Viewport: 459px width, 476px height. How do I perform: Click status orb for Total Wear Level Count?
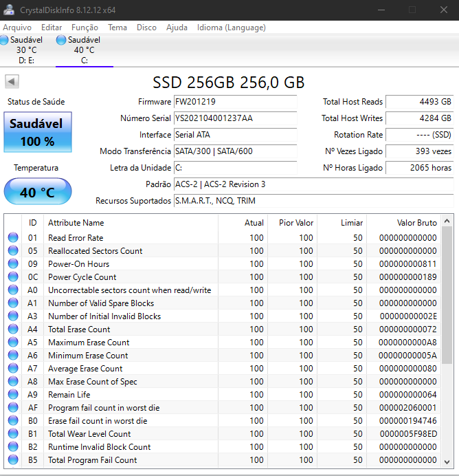pos(13,433)
